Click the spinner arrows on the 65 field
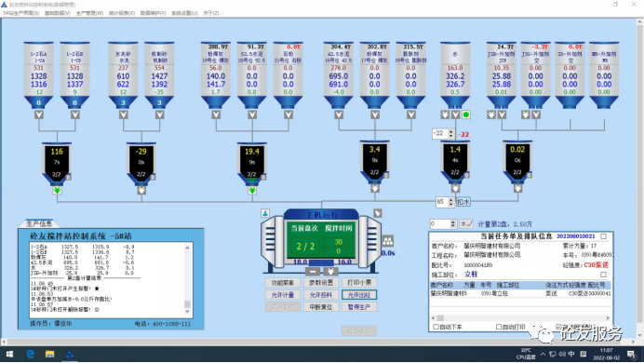644x363 pixels. pos(451,202)
